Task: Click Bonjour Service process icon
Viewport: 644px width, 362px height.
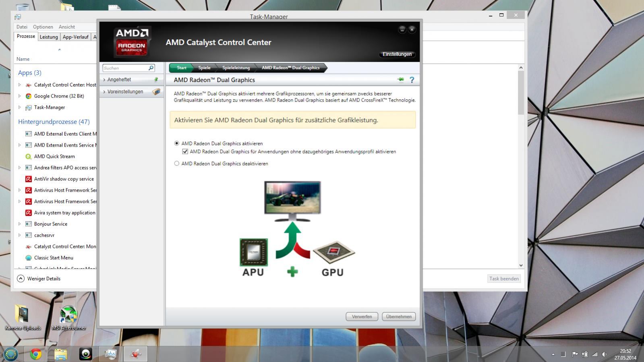Action: click(x=29, y=224)
